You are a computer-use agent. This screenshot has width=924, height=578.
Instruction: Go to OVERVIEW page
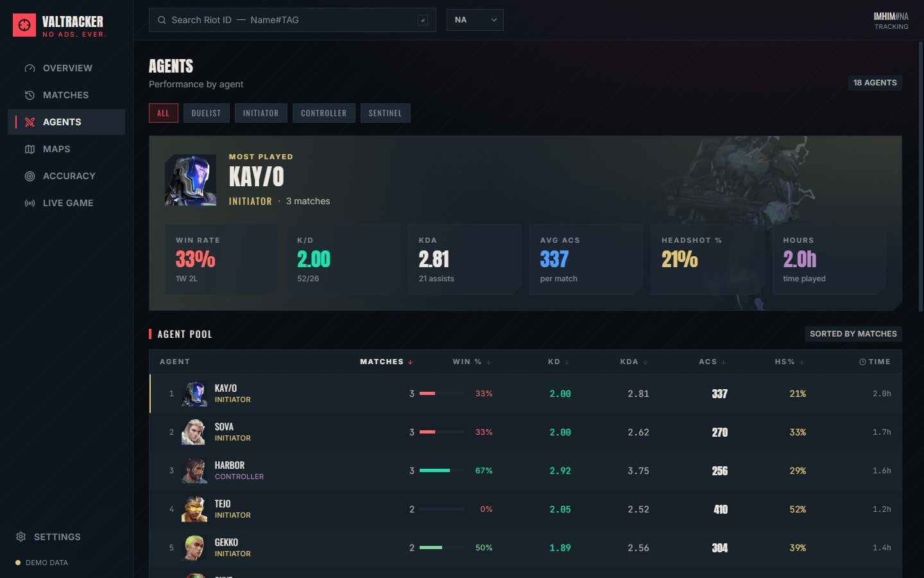(x=67, y=68)
